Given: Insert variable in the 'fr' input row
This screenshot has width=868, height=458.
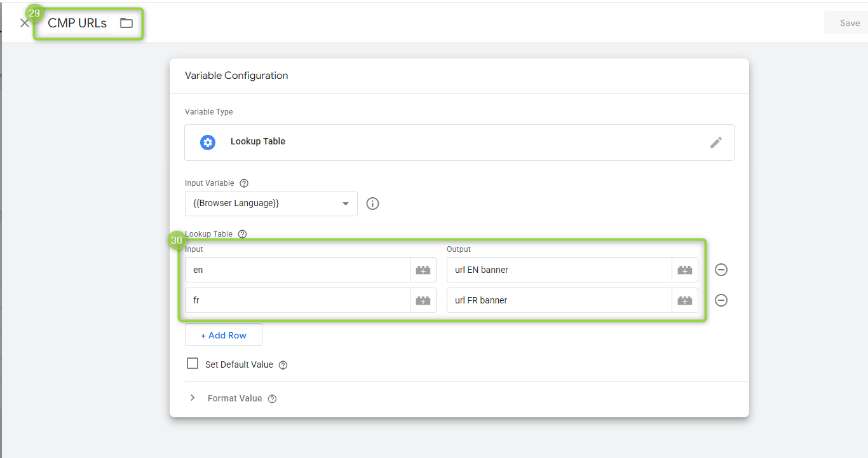Looking at the screenshot, I should point(423,300).
